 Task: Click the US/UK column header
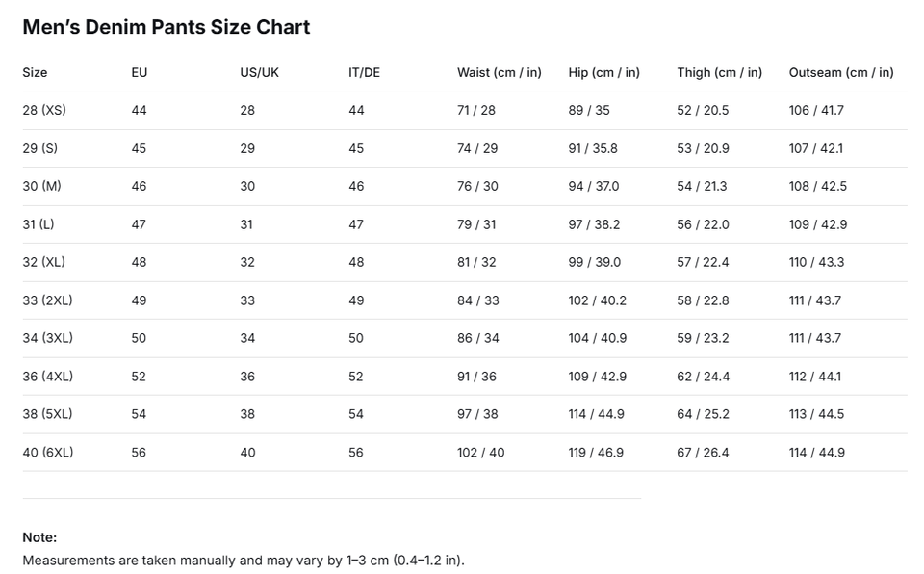point(259,72)
